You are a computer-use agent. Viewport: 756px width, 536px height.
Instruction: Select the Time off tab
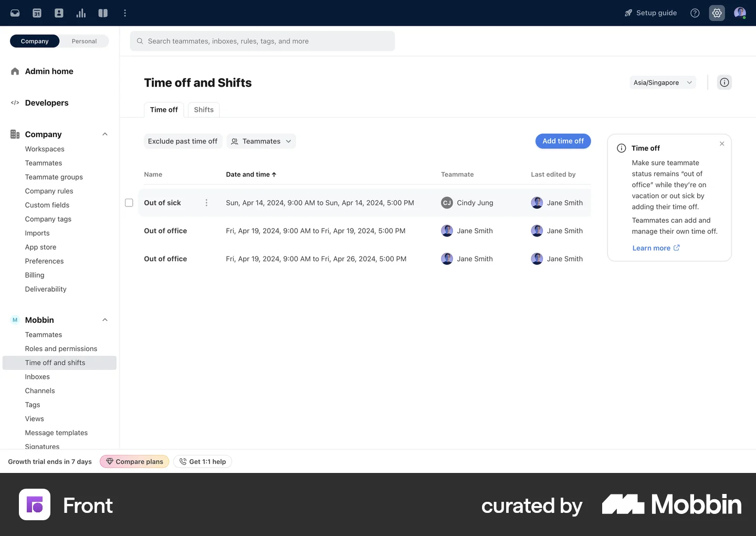click(x=164, y=110)
